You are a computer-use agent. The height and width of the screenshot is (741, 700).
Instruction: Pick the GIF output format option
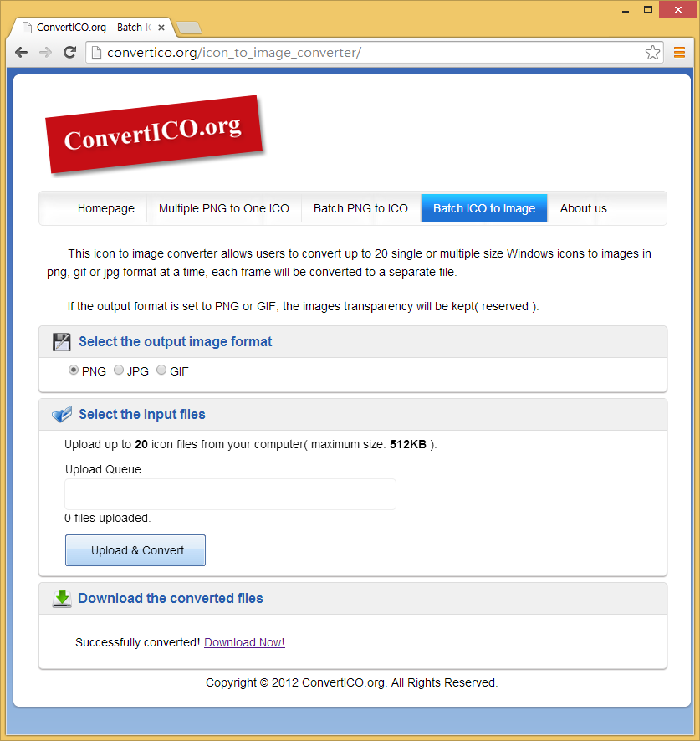pyautogui.click(x=161, y=370)
